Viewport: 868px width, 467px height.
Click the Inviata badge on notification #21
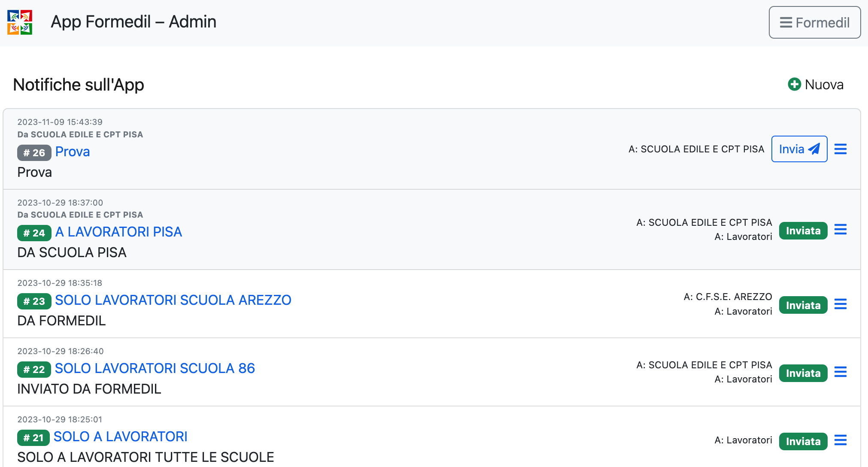pyautogui.click(x=803, y=441)
